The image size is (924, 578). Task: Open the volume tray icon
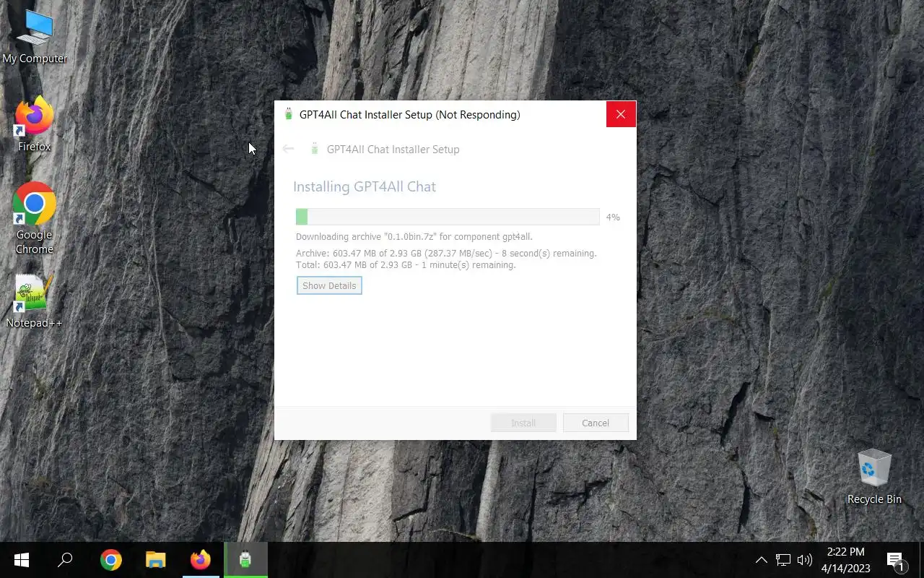804,560
